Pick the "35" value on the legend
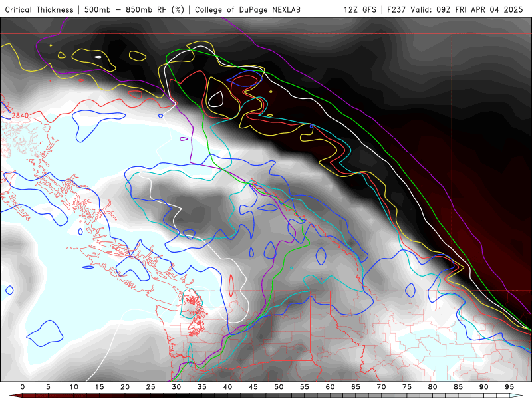532x399 pixels. pyautogui.click(x=202, y=387)
